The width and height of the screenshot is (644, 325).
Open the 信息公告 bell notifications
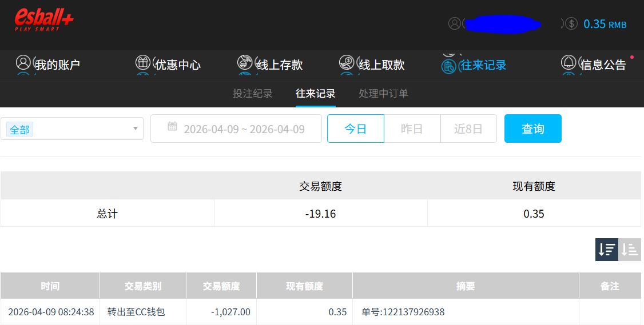[x=569, y=63]
